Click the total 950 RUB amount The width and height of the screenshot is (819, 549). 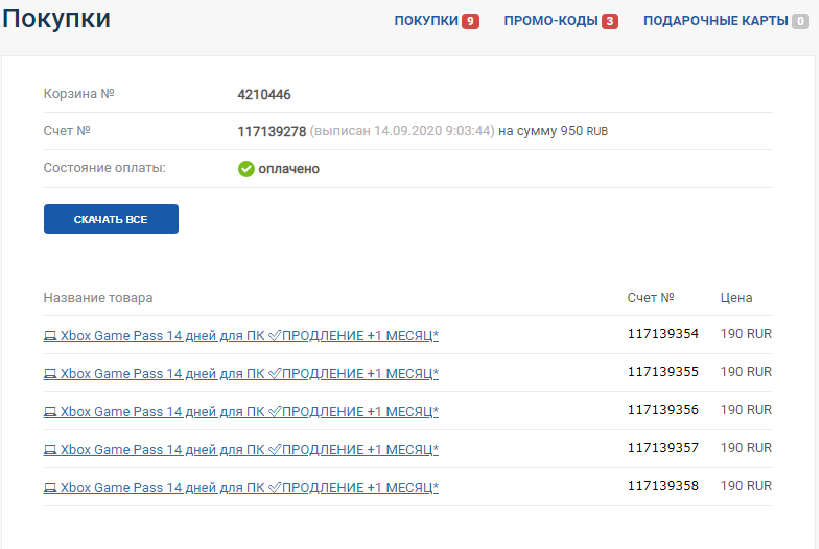point(584,131)
